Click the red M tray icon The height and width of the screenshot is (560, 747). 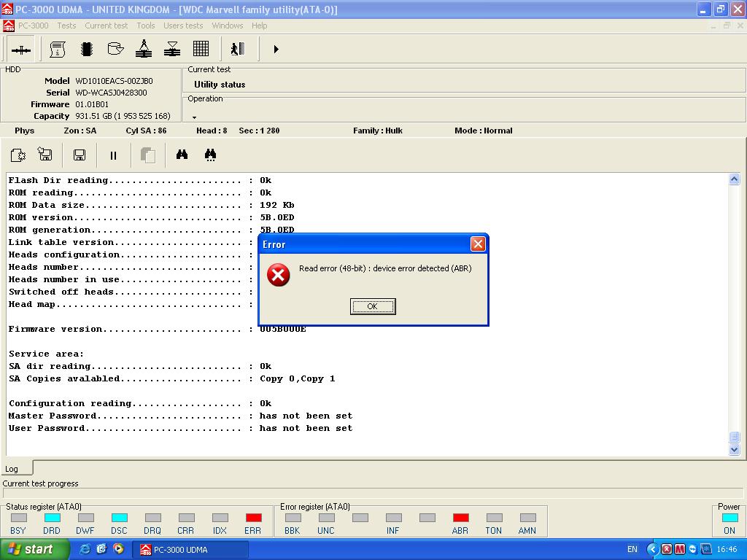[680, 549]
